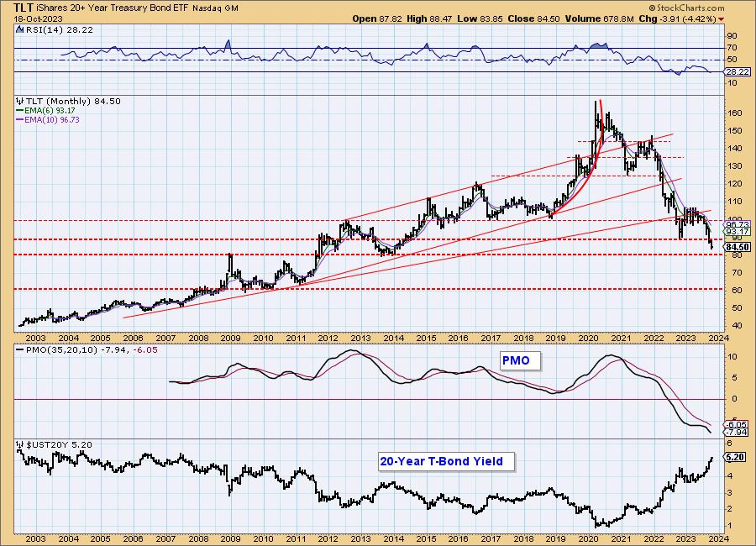
Task: Click the 2015 year label under the yield panel
Action: [x=426, y=538]
